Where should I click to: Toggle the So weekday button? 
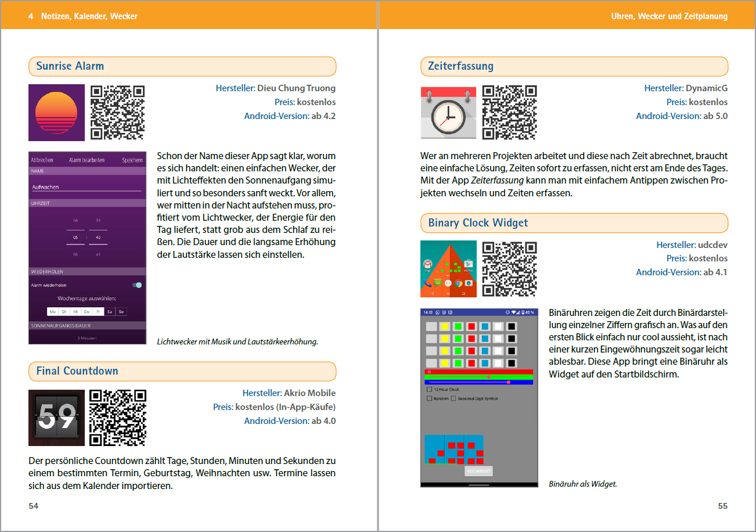point(121,312)
